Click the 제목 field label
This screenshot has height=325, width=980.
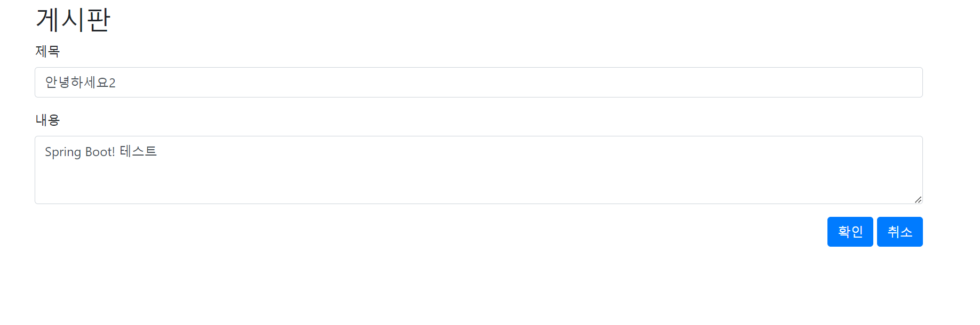coord(47,51)
